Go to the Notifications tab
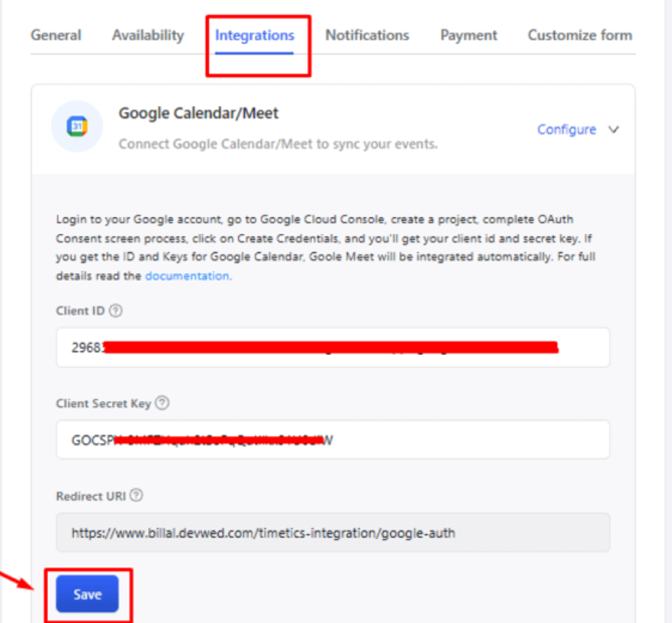Image resolution: width=672 pixels, height=623 pixels. 367,35
